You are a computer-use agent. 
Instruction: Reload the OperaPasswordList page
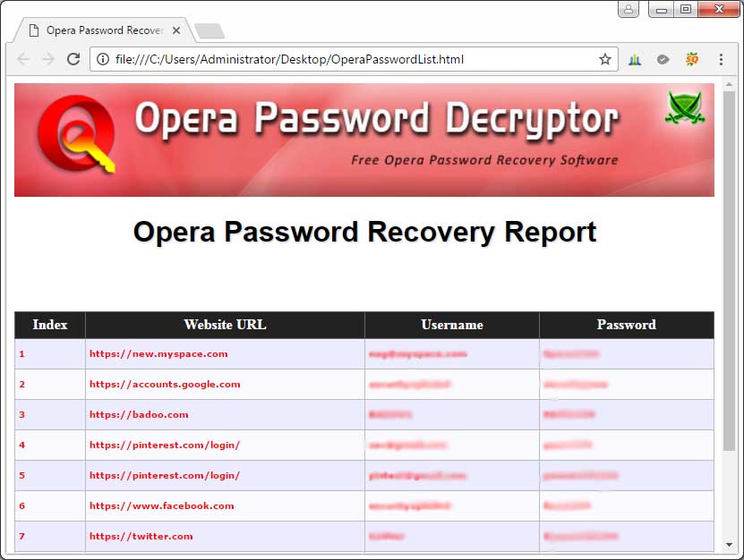pos(73,59)
